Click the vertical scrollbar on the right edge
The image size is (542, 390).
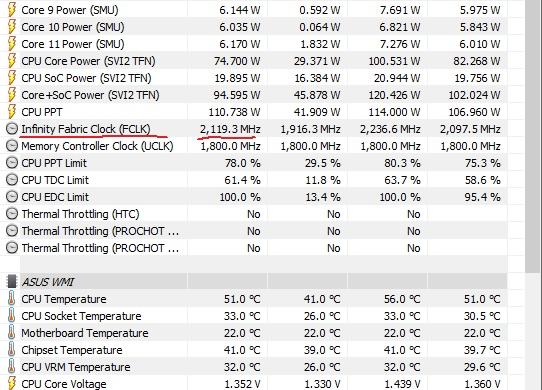pyautogui.click(x=533, y=195)
